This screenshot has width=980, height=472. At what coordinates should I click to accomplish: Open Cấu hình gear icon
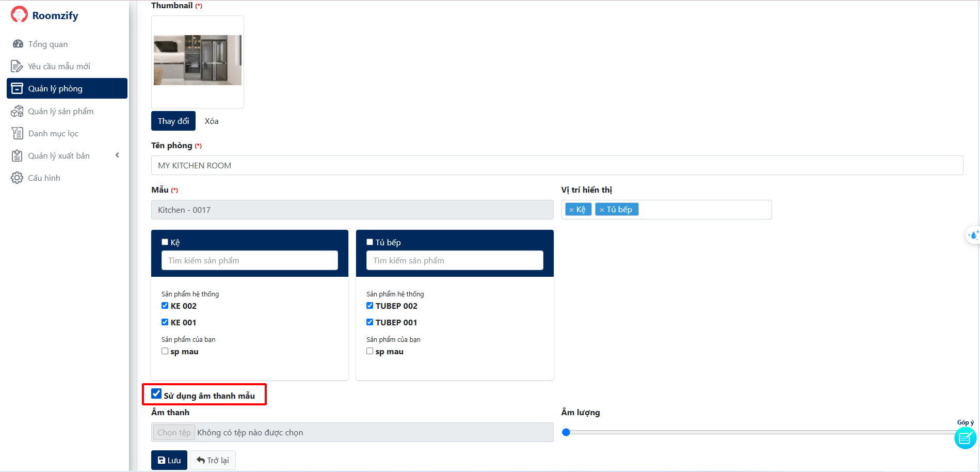click(17, 178)
